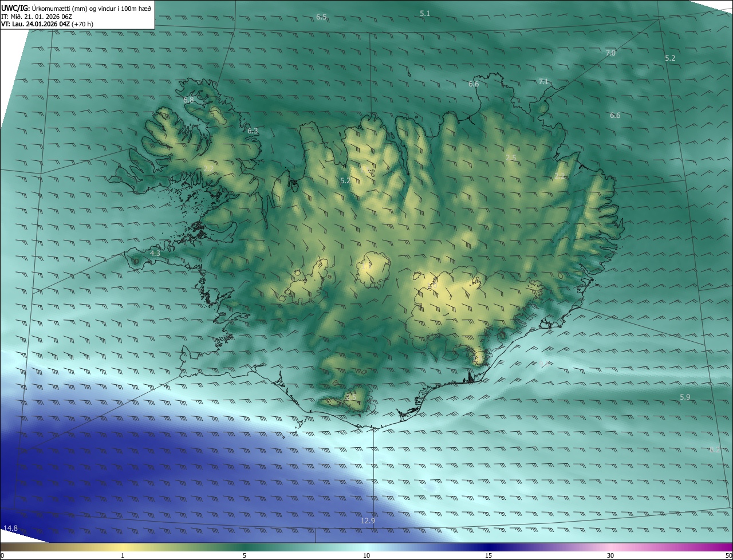Click tick label 30 on color scale

[610, 556]
